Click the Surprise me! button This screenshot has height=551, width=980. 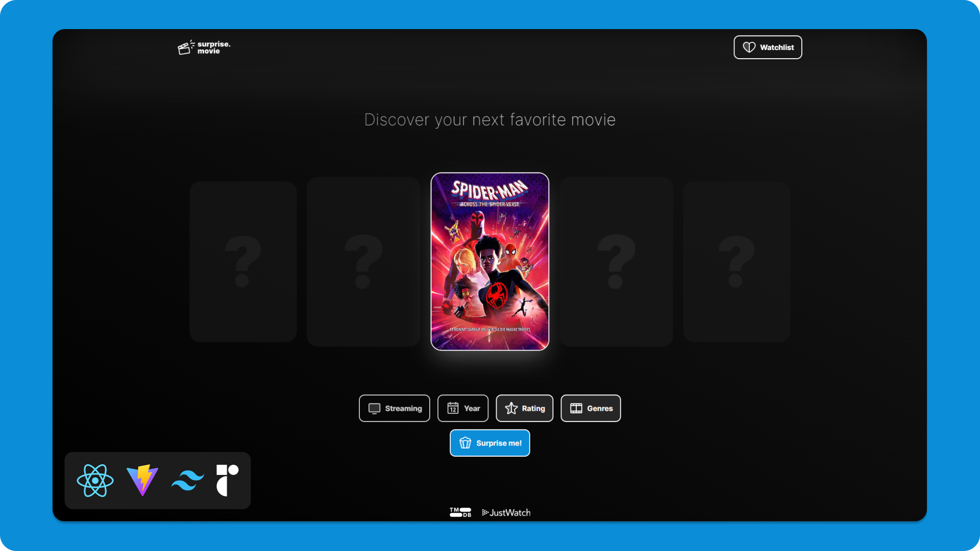[x=490, y=443]
